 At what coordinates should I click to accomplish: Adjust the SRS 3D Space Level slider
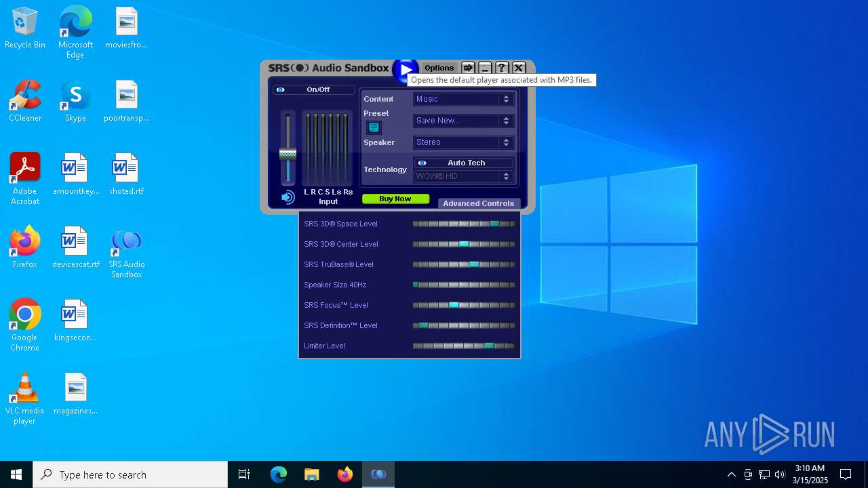[464, 224]
